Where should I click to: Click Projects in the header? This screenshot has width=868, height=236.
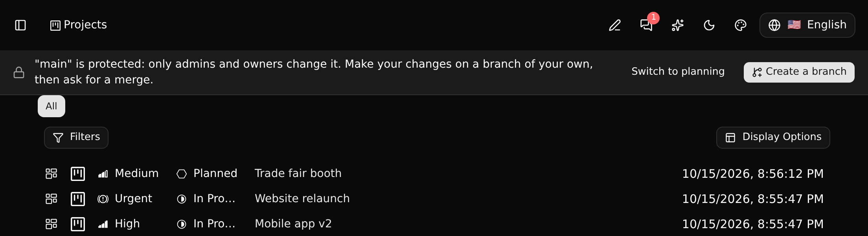click(x=79, y=25)
